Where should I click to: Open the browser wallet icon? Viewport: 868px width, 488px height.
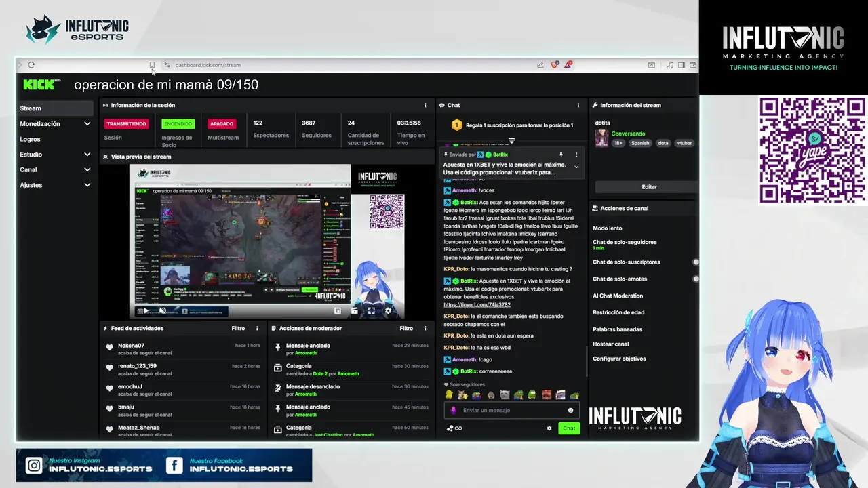click(x=693, y=65)
